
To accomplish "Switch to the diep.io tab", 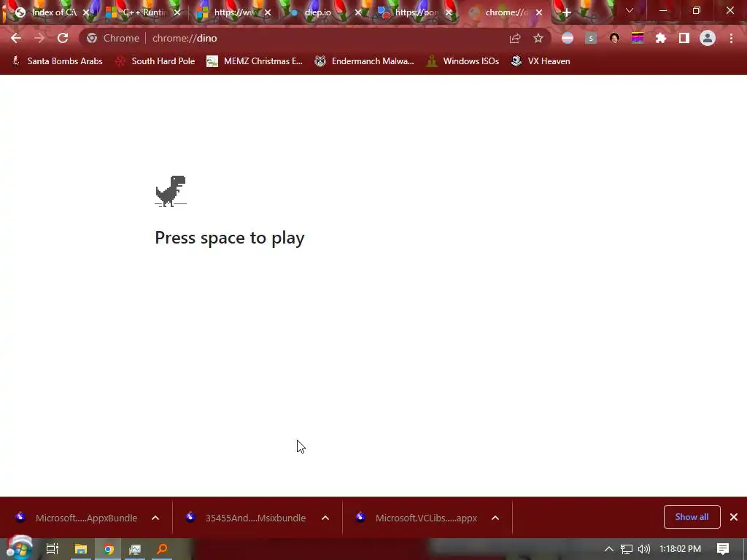I will click(318, 12).
